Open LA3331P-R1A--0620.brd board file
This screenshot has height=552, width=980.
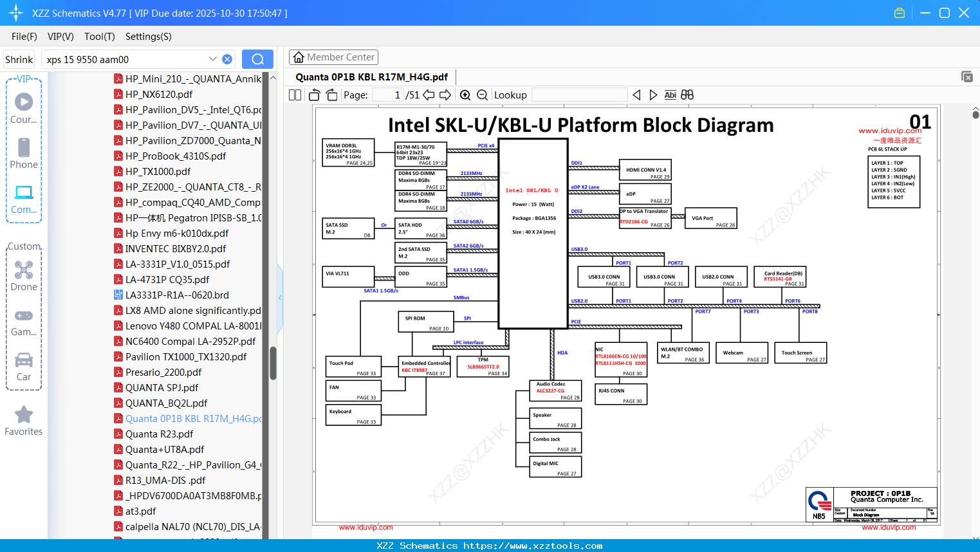click(x=177, y=295)
